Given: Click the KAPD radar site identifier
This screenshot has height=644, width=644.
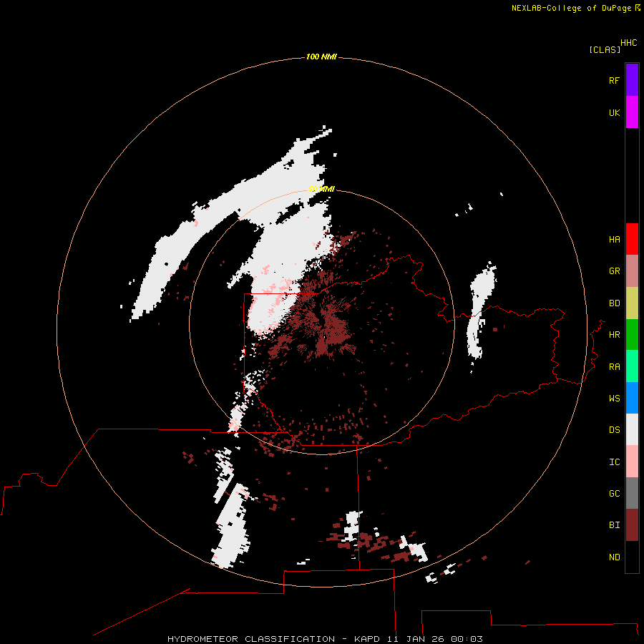Looking at the screenshot, I should pyautogui.click(x=368, y=639).
